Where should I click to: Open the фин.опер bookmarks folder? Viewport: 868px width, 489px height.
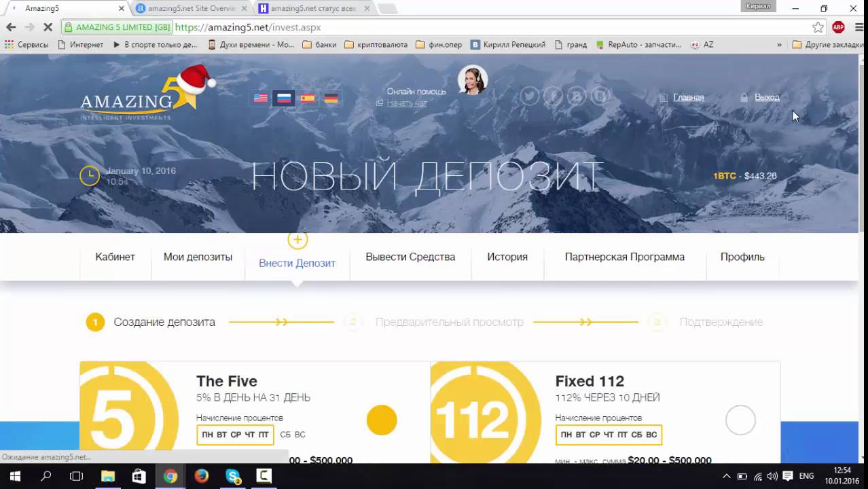pos(439,45)
